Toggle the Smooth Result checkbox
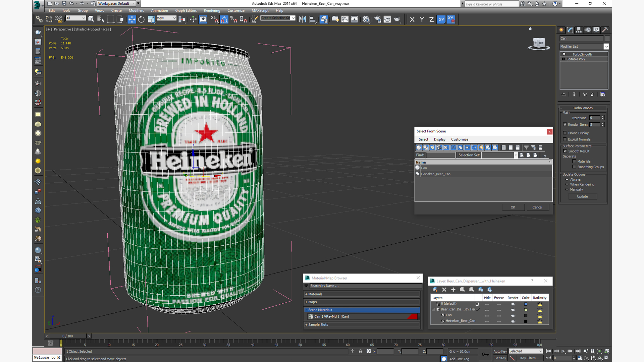This screenshot has width=644, height=362. tap(565, 151)
